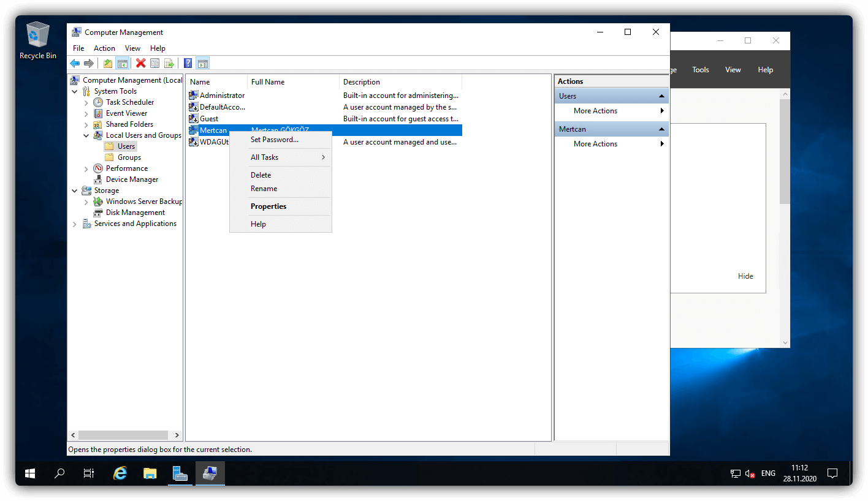Choose Properties from context menu
The height and width of the screenshot is (501, 868).
click(x=281, y=206)
